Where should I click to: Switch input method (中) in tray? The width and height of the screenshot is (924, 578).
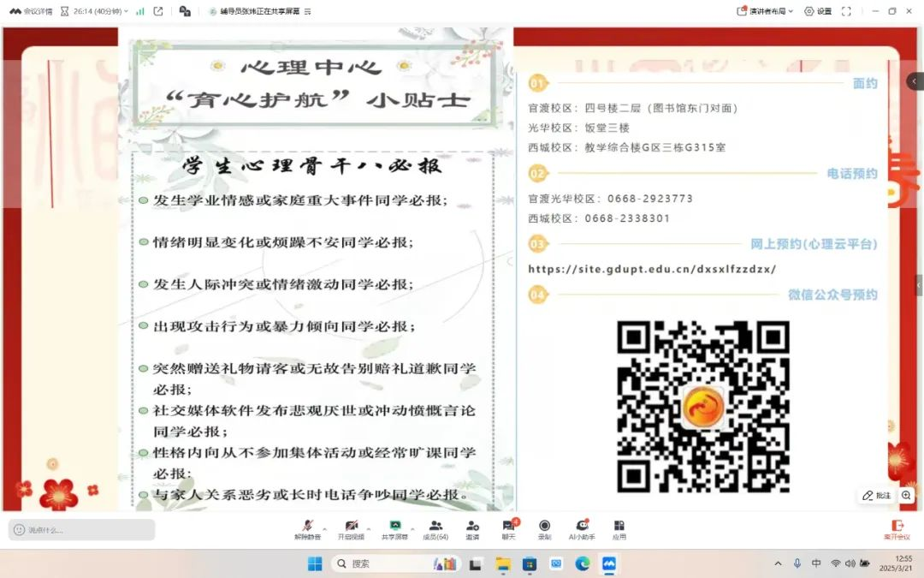(x=816, y=563)
